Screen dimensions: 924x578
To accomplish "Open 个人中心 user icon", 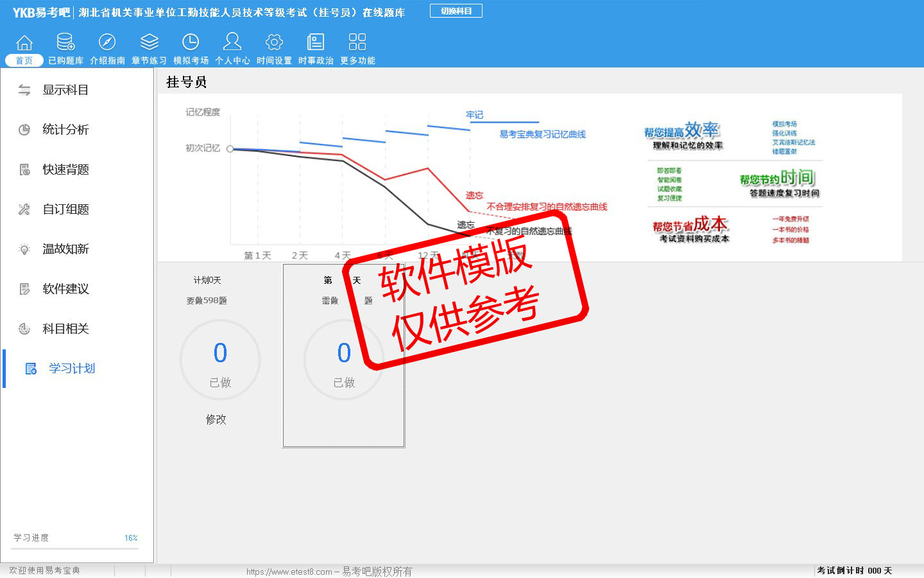I will point(232,42).
